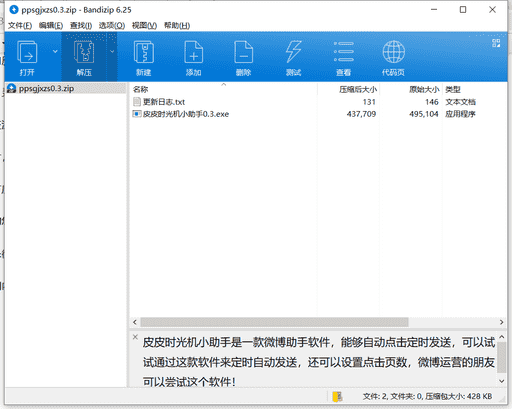Click the original size value 495,104
Image resolution: width=512 pixels, height=409 pixels.
[x=424, y=114]
